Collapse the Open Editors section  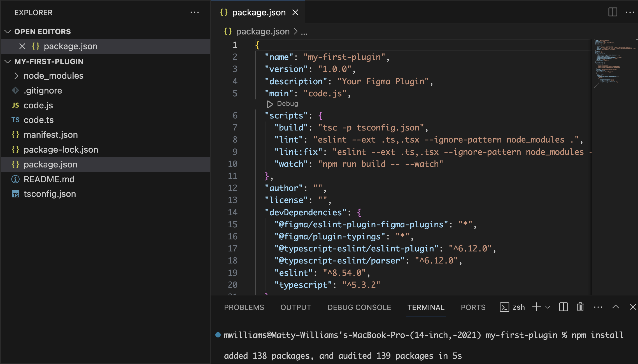(8, 32)
